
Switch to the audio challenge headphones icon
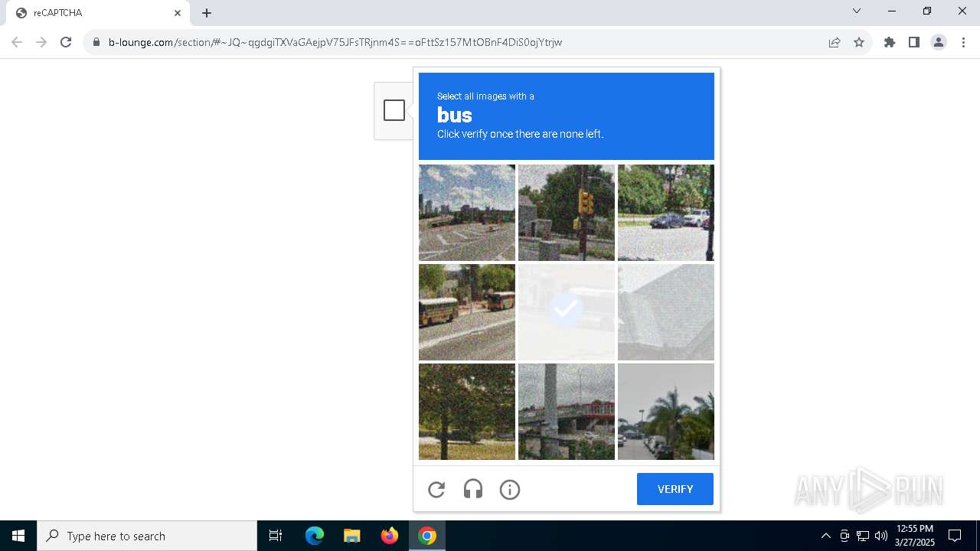point(473,490)
